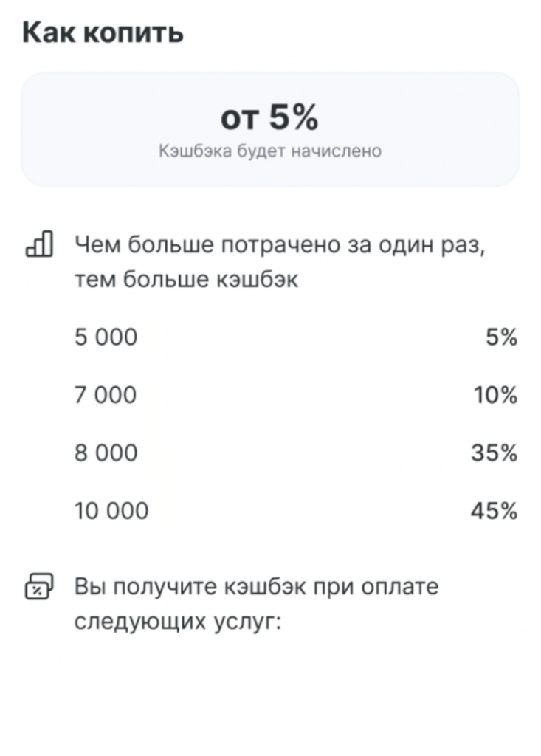
Task: Select the 7 000 spending tier
Action: click(106, 396)
